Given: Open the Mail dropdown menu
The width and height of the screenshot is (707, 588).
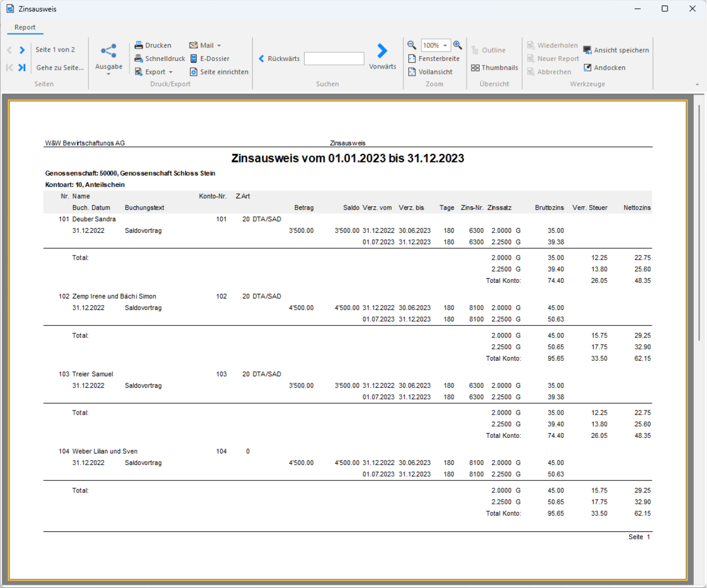Looking at the screenshot, I should pyautogui.click(x=205, y=45).
